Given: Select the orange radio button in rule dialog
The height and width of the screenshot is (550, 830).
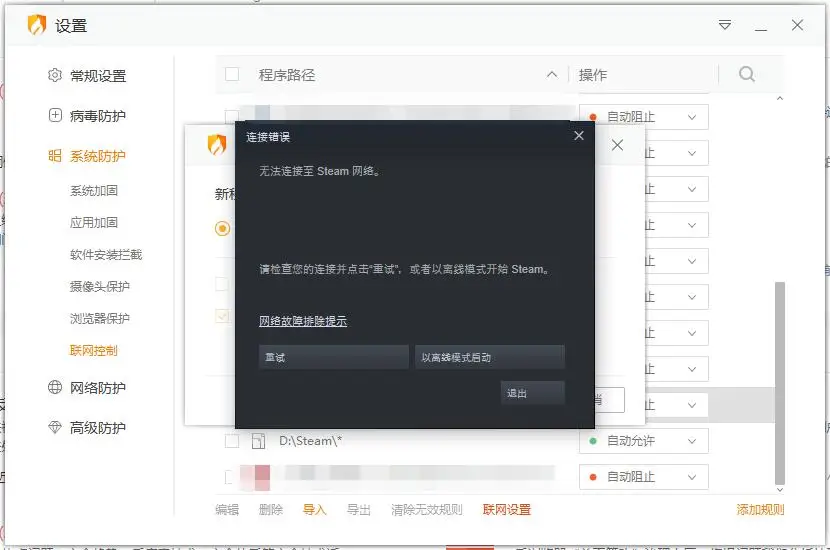Looking at the screenshot, I should click(x=222, y=229).
